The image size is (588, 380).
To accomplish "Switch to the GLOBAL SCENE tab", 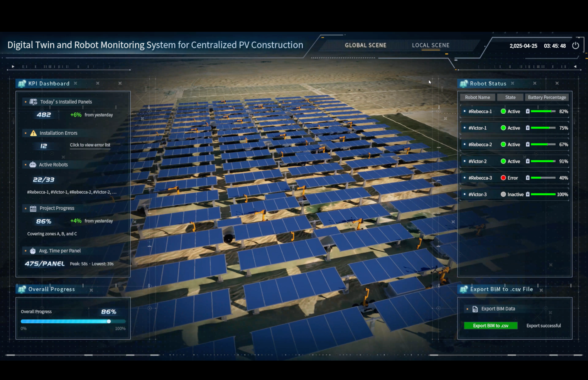I will coord(365,45).
